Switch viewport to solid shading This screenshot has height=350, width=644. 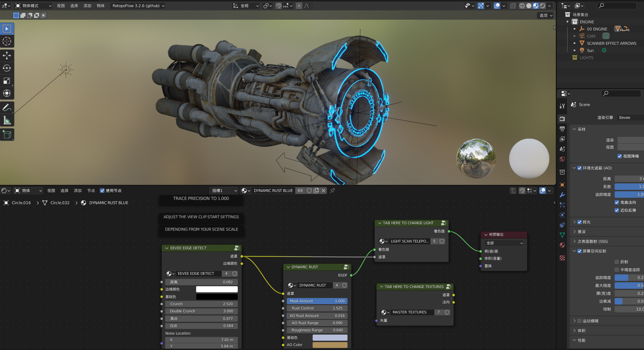529,6
